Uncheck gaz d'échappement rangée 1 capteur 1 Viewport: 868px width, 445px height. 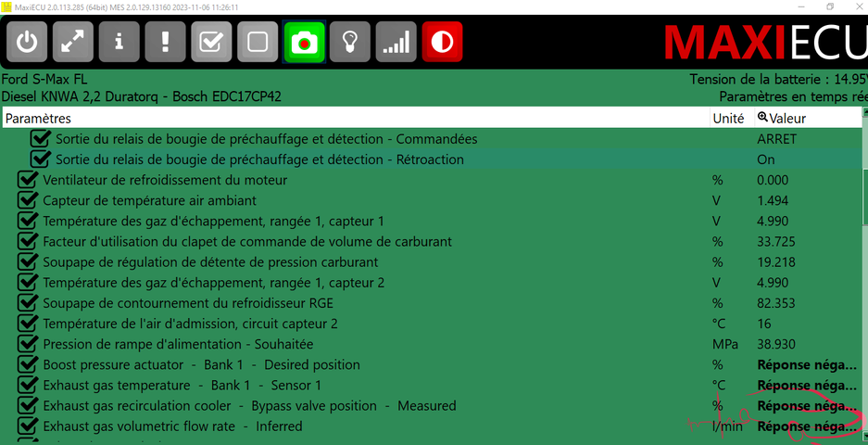28,221
